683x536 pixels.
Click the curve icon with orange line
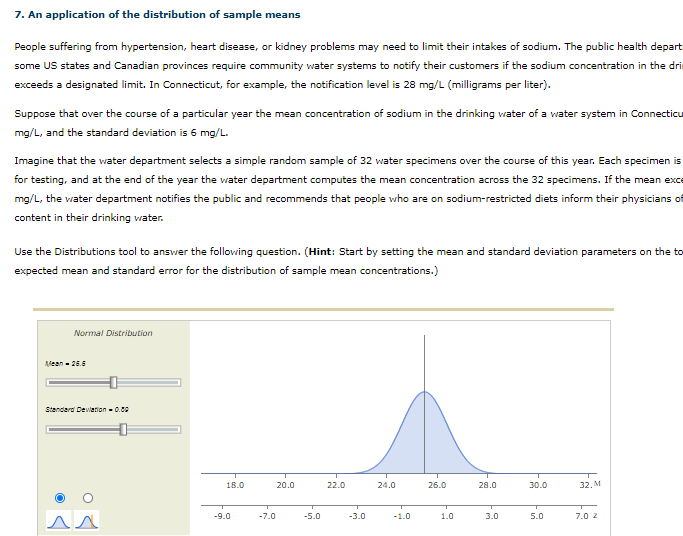(x=87, y=520)
